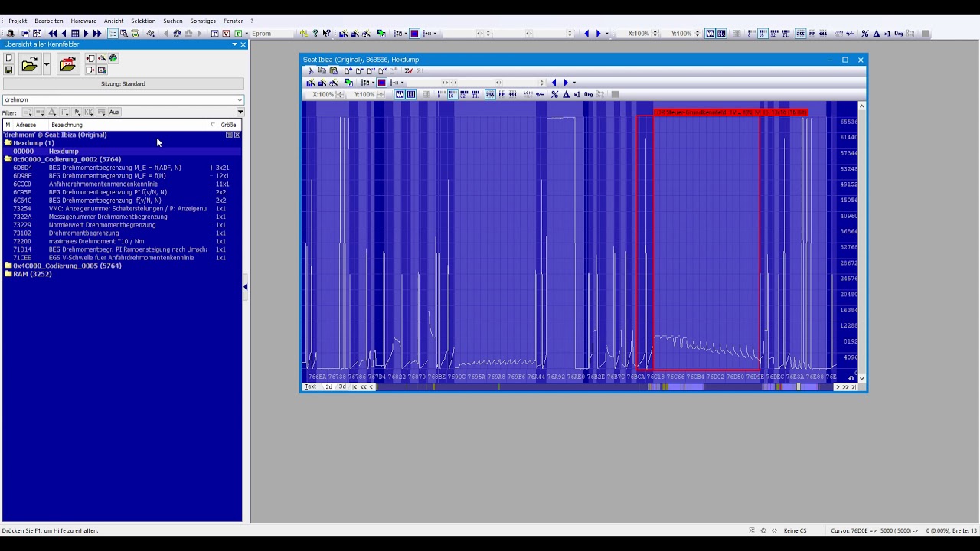
Task: Click the green P boxed icon in main toolbar
Action: click(238, 34)
